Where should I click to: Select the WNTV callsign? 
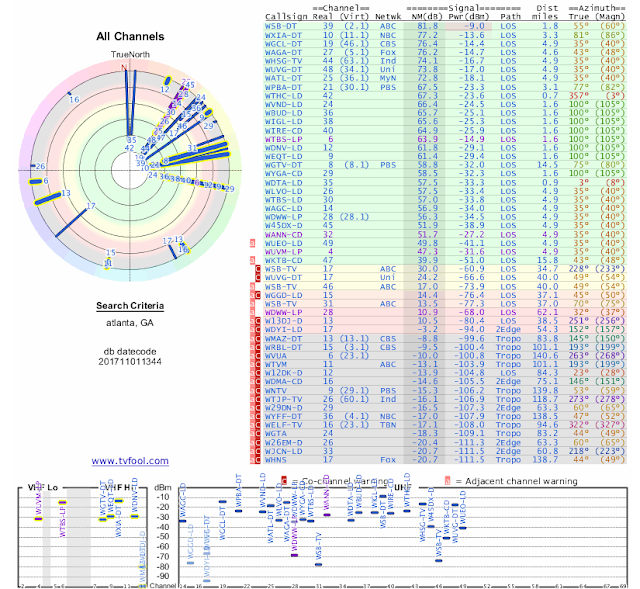pyautogui.click(x=276, y=391)
